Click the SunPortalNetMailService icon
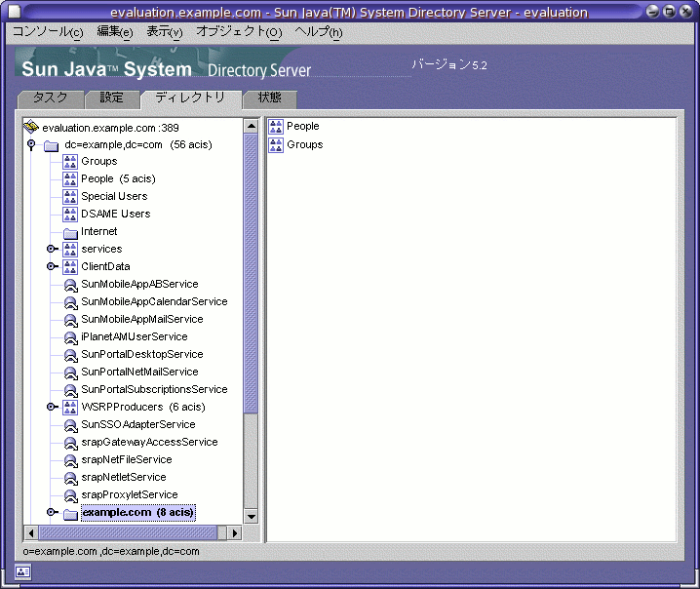Image resolution: width=700 pixels, height=589 pixels. [x=70, y=373]
